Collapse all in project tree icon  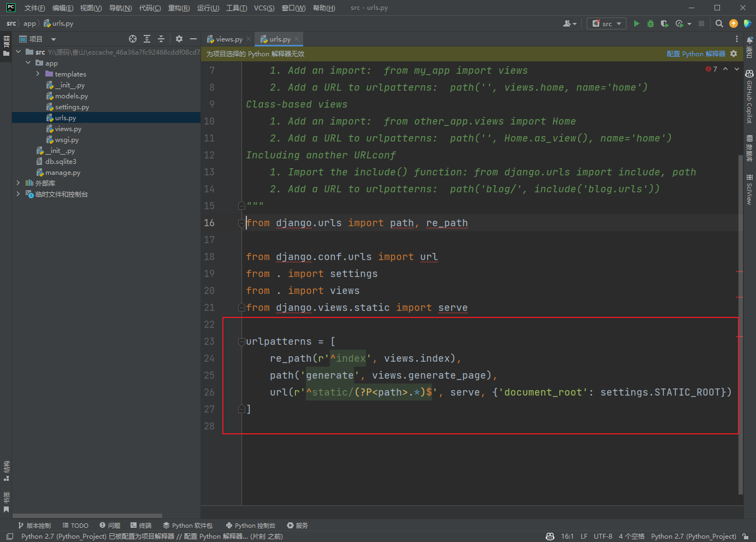tap(161, 39)
